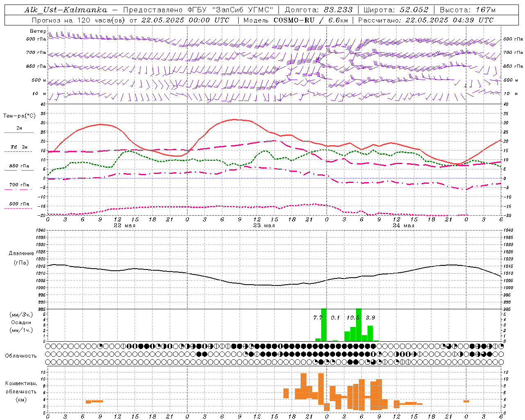Click the precipitation value 10.5
525x420 pixels.
pyautogui.click(x=353, y=317)
